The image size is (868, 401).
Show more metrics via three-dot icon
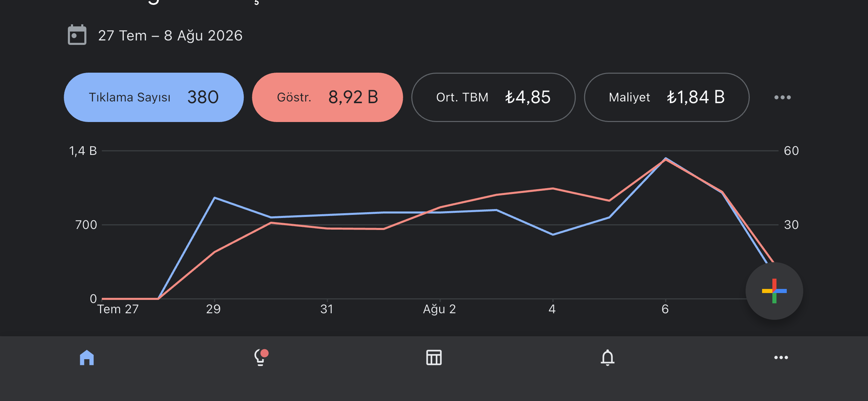click(782, 97)
